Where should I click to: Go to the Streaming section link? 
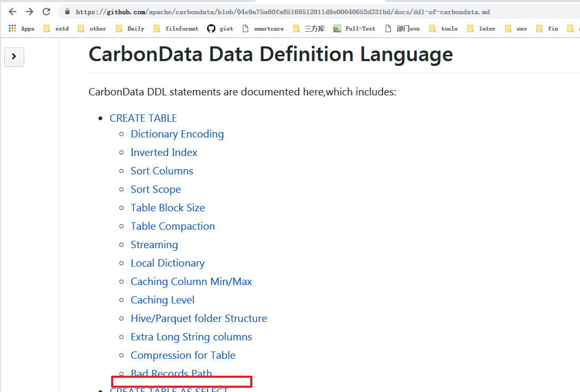154,245
